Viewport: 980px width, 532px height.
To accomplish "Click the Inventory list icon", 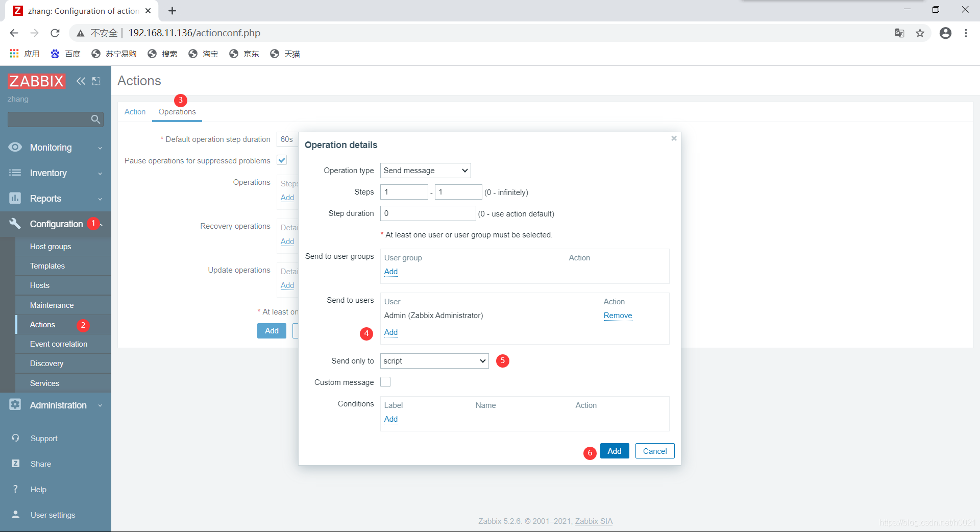I will [15, 173].
